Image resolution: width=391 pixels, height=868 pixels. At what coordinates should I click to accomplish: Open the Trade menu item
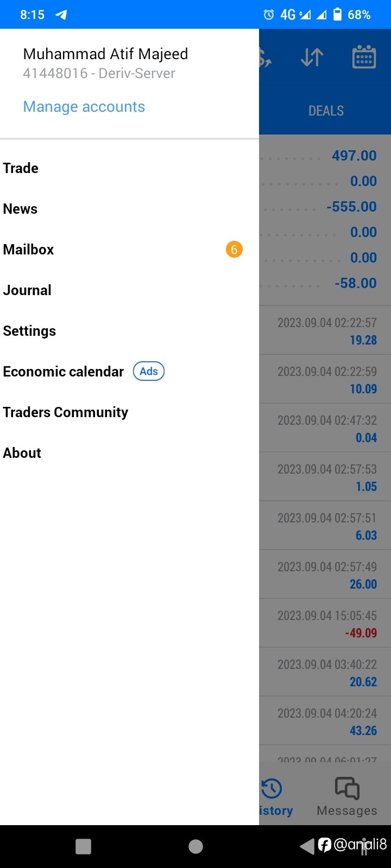tap(129, 168)
